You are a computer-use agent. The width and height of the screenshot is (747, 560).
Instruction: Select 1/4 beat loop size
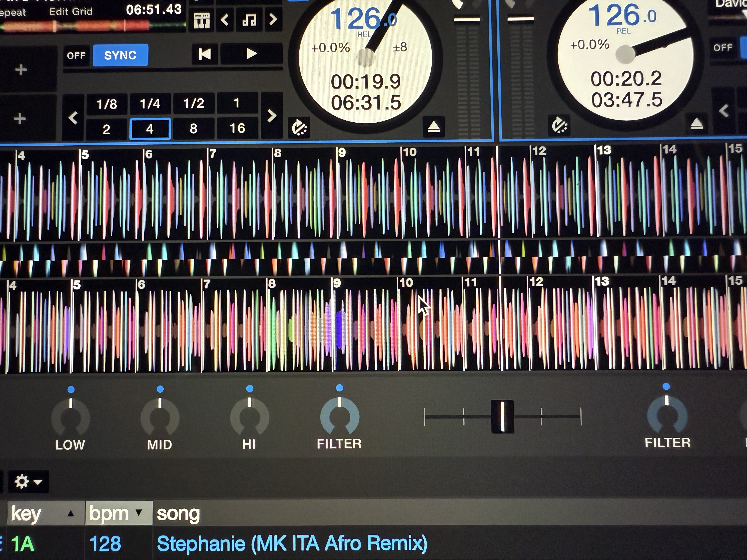pyautogui.click(x=150, y=104)
